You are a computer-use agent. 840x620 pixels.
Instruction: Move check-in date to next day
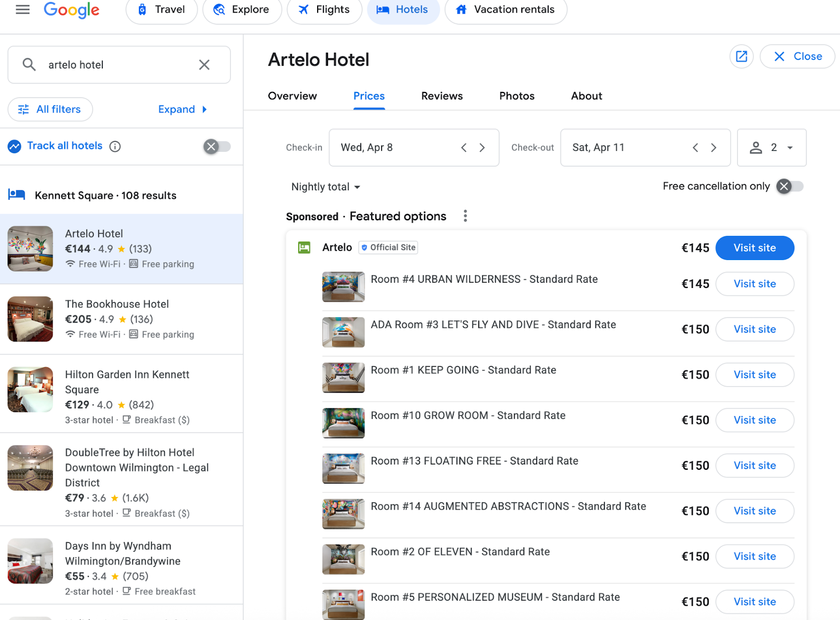pos(482,148)
